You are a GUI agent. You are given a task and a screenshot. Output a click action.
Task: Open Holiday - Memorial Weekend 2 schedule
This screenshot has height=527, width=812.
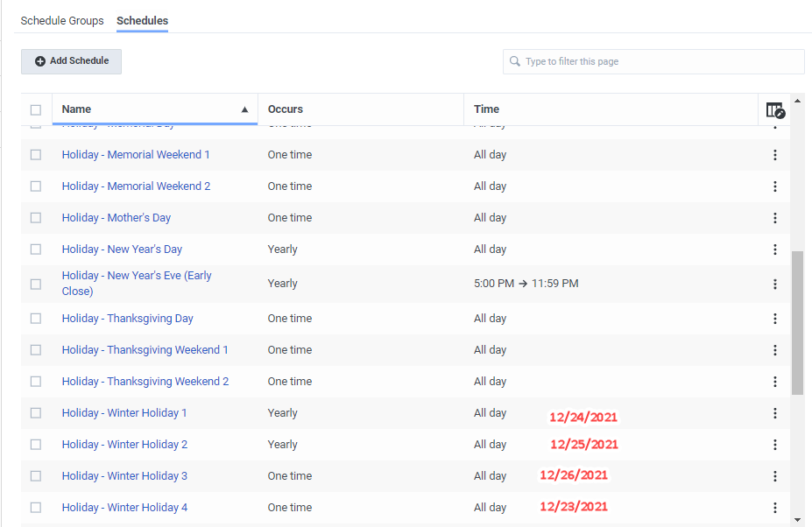coord(136,186)
